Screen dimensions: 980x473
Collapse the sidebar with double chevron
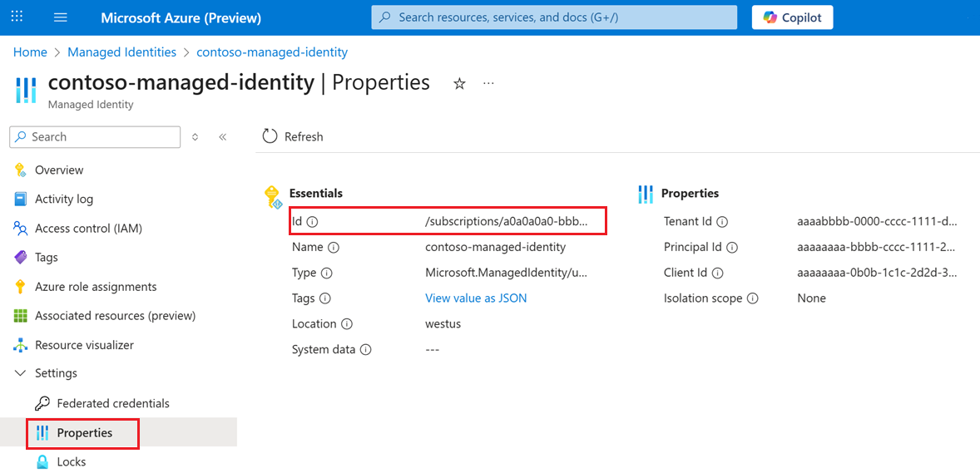pos(222,137)
